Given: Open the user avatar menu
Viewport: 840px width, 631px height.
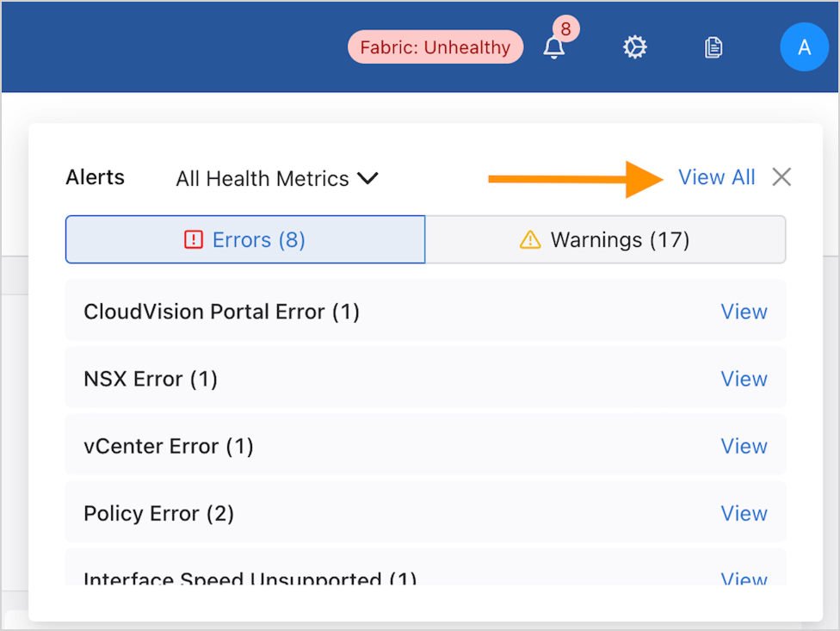Looking at the screenshot, I should [x=803, y=47].
